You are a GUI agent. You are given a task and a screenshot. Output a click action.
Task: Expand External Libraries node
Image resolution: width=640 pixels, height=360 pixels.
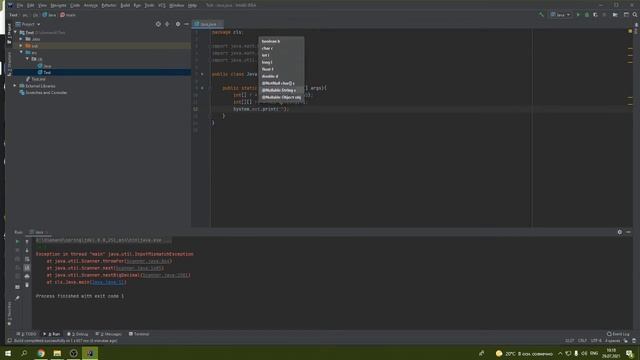[x=15, y=86]
